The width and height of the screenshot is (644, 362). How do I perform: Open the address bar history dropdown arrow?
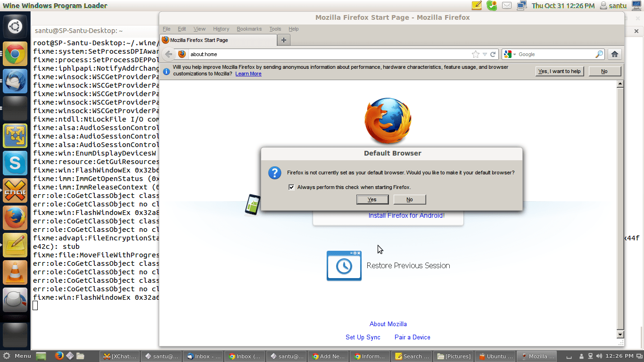[x=485, y=54]
